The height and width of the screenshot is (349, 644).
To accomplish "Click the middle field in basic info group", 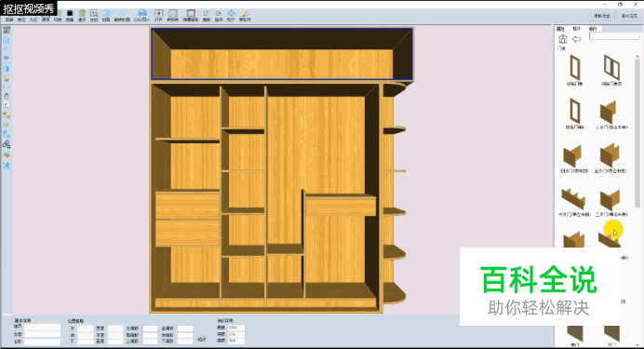I will (42, 334).
